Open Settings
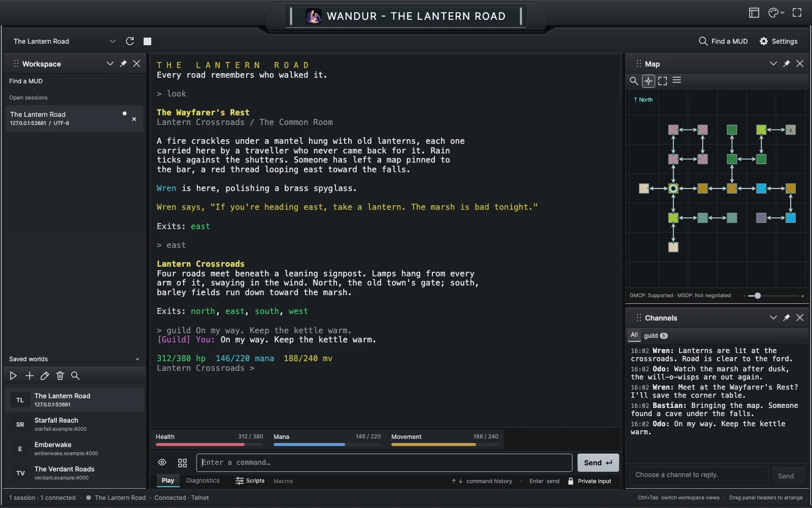Screen dimensions: 812x508 778,41
